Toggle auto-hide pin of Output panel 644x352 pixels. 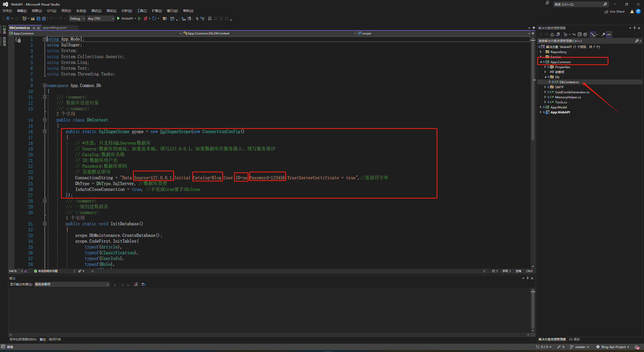[528, 278]
